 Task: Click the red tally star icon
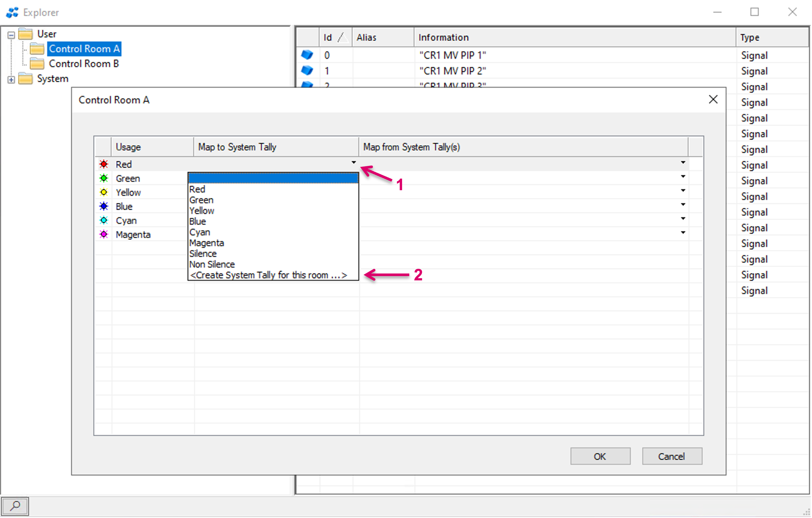(x=103, y=164)
